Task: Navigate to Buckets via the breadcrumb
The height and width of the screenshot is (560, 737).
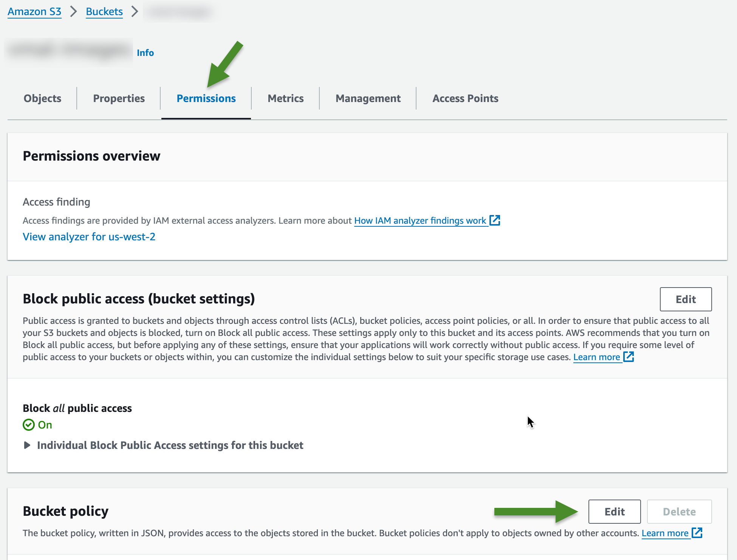Action: (x=104, y=11)
